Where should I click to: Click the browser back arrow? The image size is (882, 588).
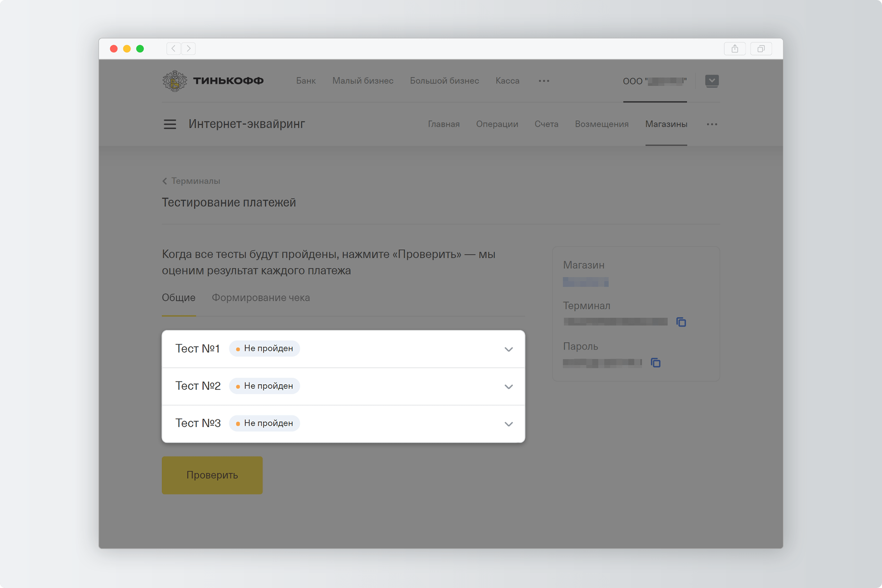[x=173, y=48]
